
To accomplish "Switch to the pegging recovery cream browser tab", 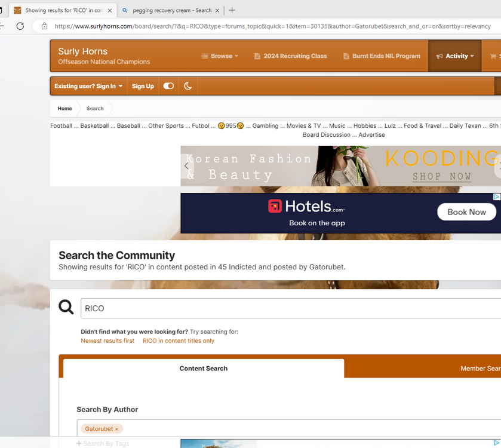I will point(171,10).
